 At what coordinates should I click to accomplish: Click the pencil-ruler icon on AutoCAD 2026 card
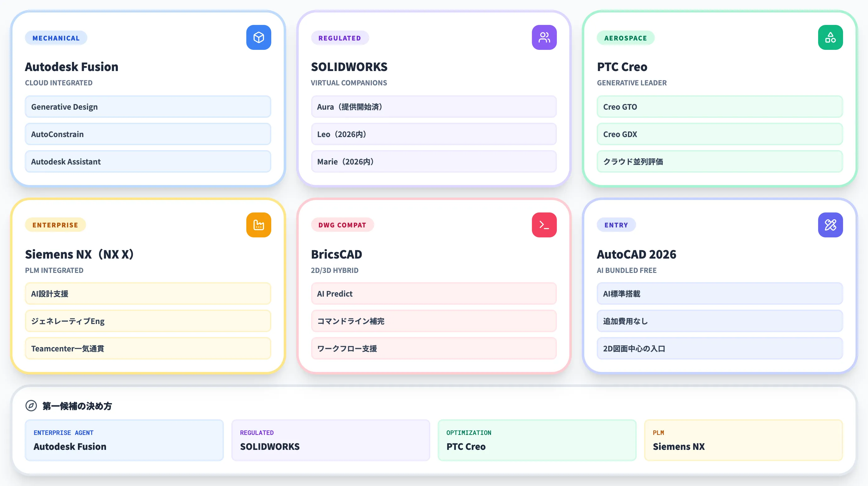click(830, 225)
